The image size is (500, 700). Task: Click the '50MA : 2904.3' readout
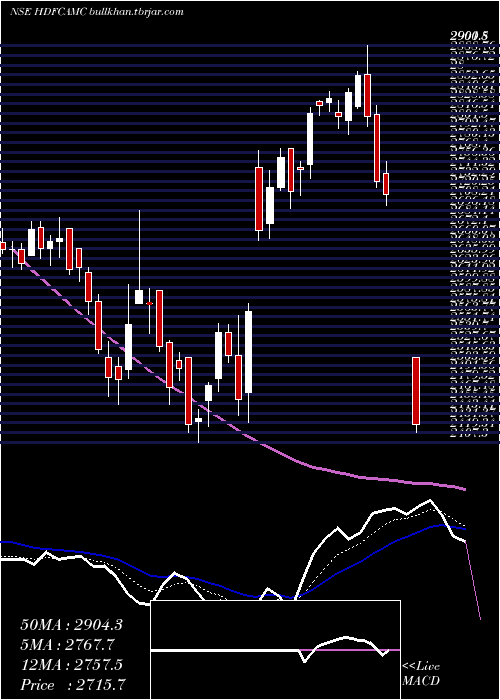coord(71,625)
